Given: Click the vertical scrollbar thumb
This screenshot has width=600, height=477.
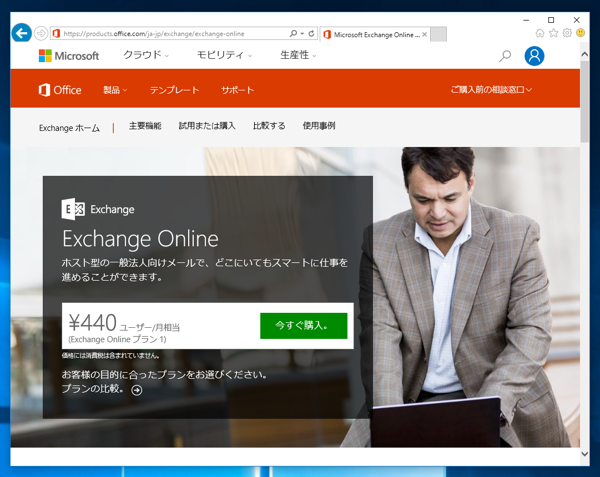Looking at the screenshot, I should point(584,101).
